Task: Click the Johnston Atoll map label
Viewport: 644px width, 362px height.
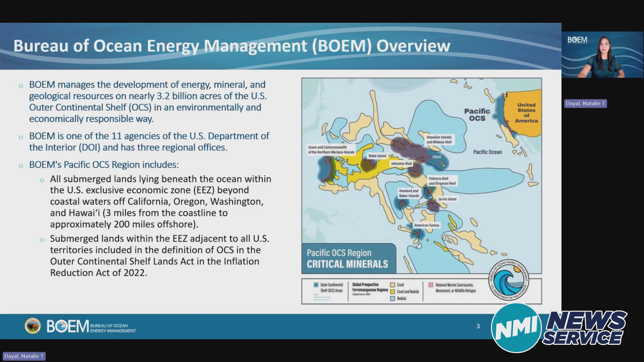Action: pos(401,164)
